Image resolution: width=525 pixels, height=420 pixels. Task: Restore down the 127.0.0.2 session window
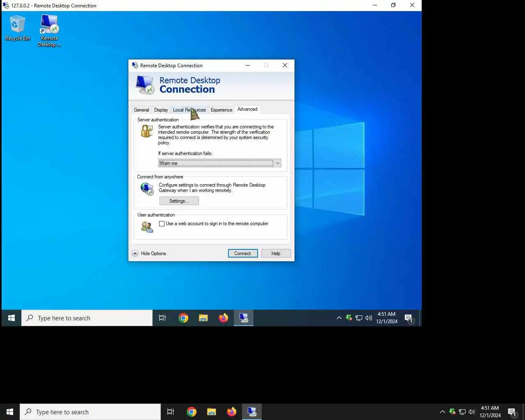point(393,5)
